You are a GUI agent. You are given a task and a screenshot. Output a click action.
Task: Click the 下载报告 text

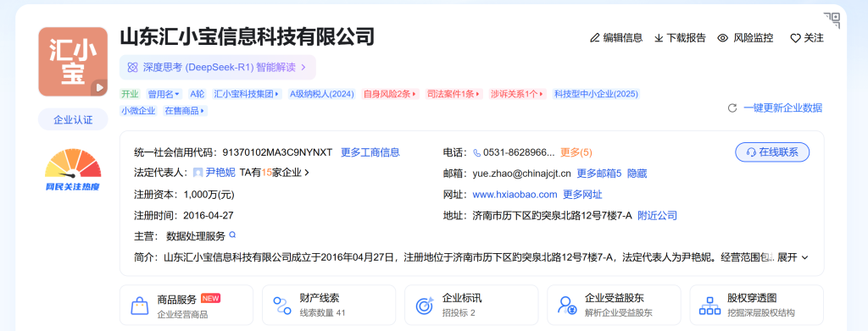pos(686,38)
